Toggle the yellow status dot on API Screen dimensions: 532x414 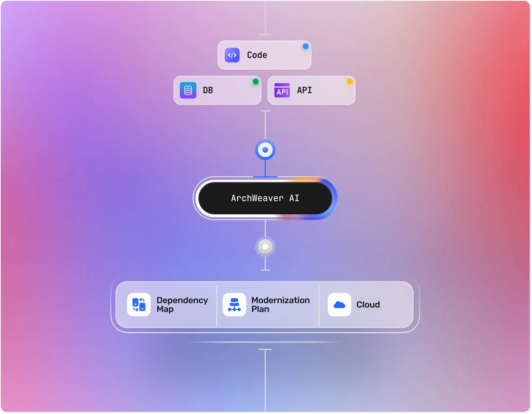click(350, 81)
